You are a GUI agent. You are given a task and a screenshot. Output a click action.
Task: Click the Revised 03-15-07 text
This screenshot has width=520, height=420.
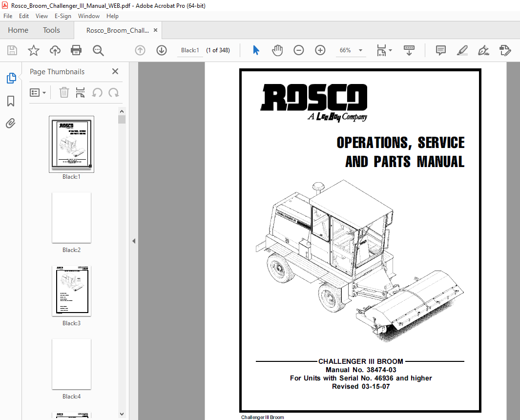click(361, 386)
